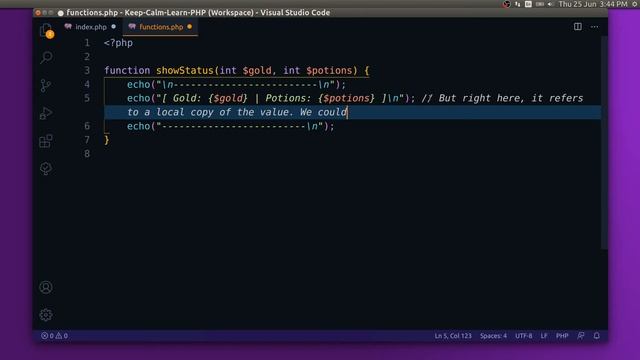
Task: Click the editor vertical scrollbar
Action: 604,143
